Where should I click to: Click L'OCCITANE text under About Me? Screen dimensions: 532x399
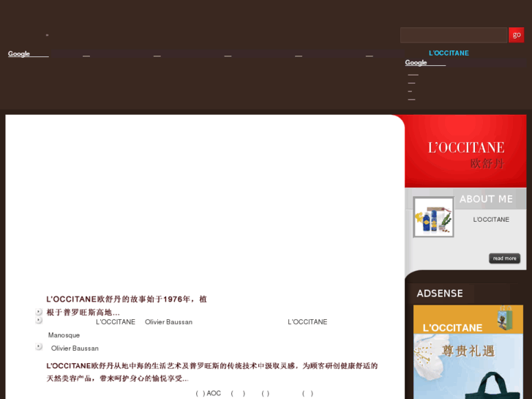(491, 220)
